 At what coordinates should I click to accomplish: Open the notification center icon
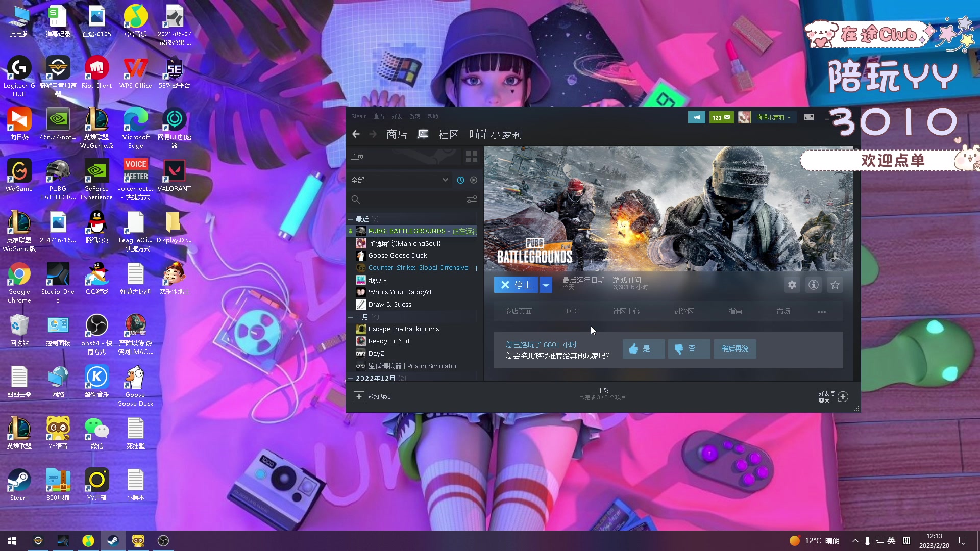pos(963,541)
